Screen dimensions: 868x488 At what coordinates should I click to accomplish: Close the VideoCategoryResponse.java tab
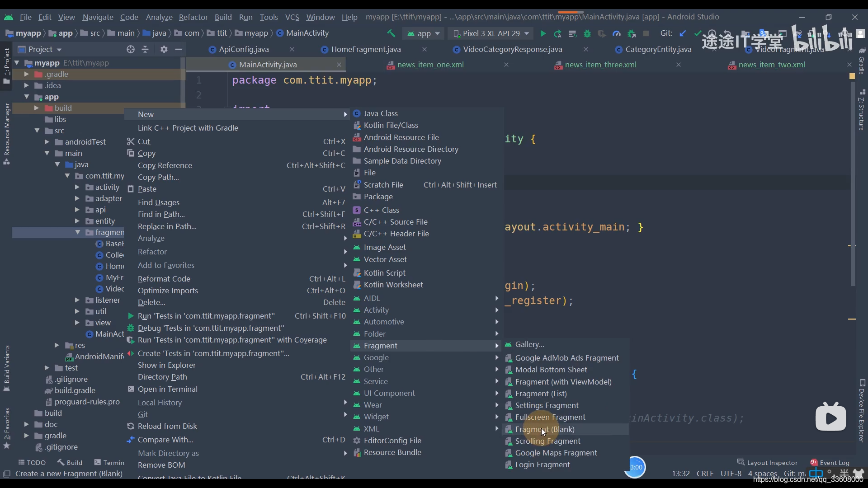point(586,49)
